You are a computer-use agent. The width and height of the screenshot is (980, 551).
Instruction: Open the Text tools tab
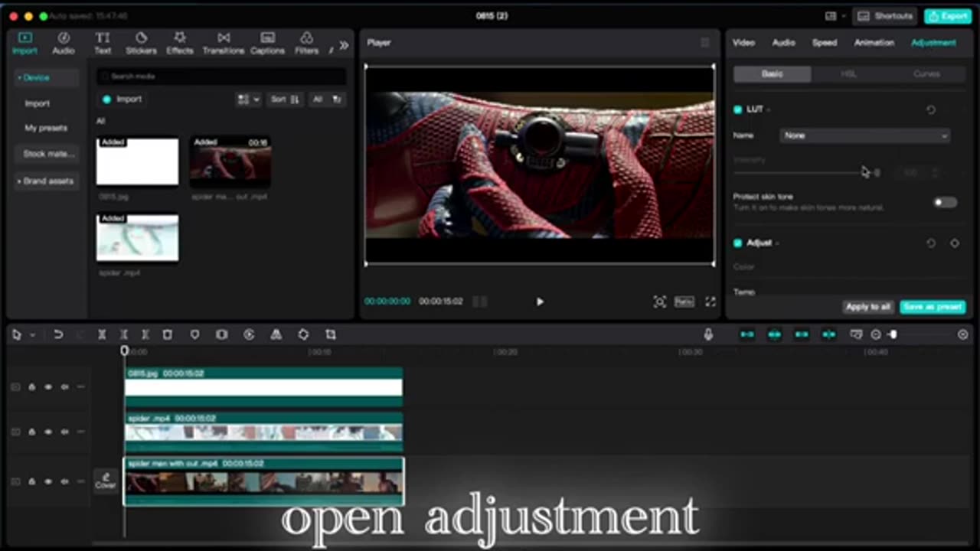click(103, 43)
